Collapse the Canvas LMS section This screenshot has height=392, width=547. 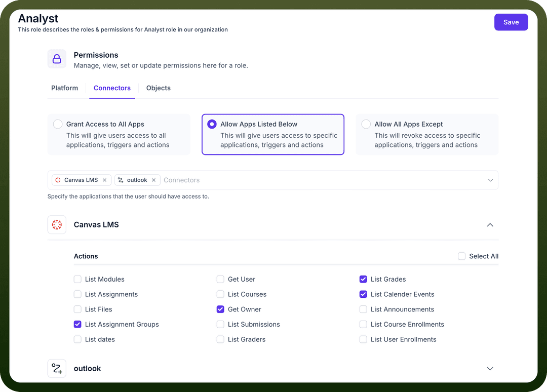(490, 225)
